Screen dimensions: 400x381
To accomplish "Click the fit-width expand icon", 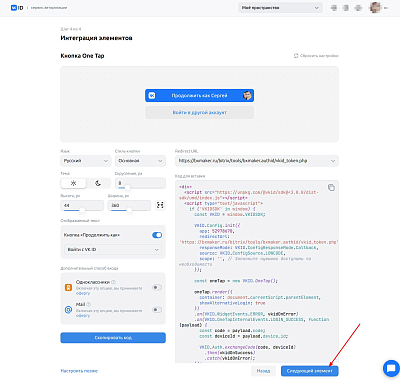I will (x=160, y=205).
